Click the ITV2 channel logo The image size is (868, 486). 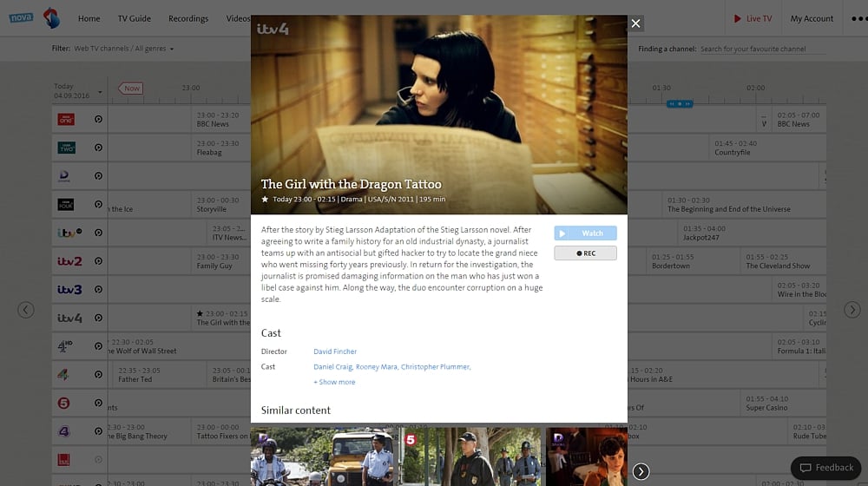69,261
